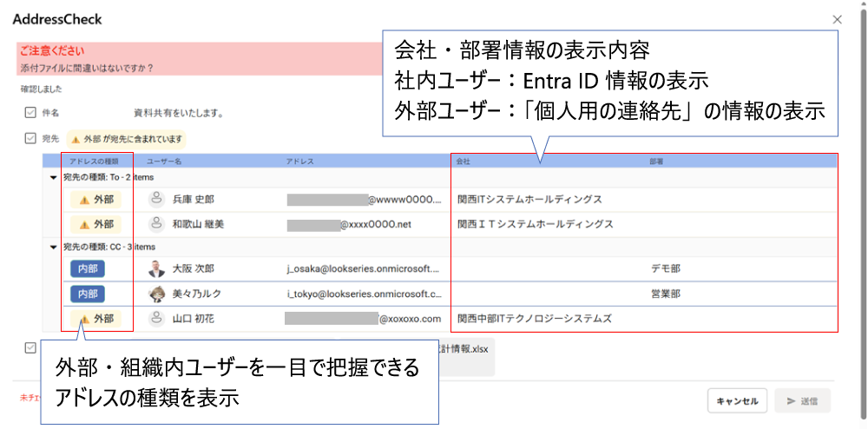Click the 山口 初花 user avatar icon
The height and width of the screenshot is (429, 868).
click(157, 319)
